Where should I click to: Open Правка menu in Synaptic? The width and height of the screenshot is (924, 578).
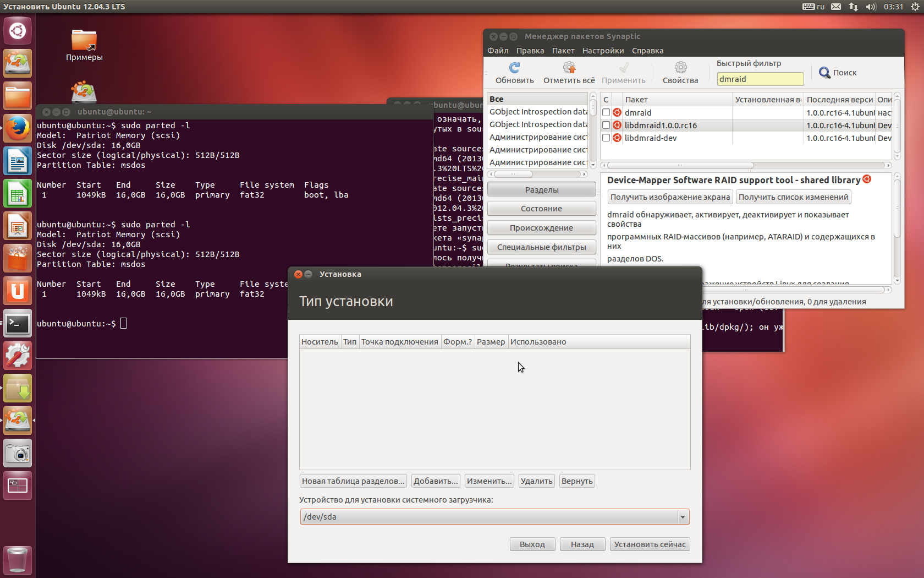click(530, 51)
